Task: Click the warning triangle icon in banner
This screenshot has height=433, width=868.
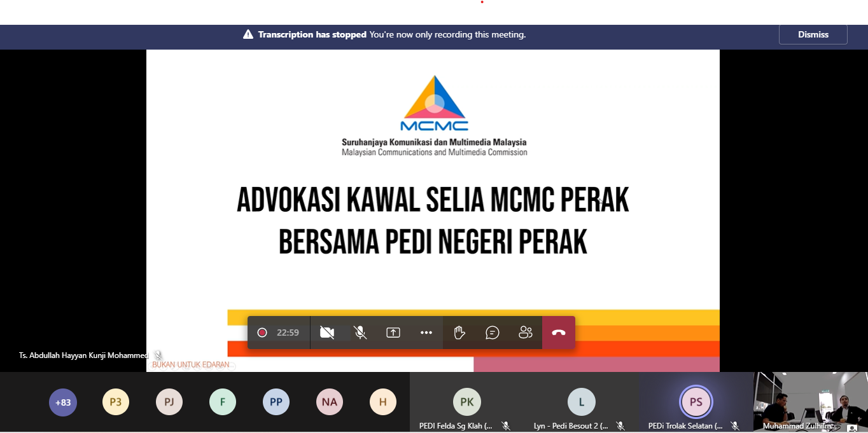Action: point(248,34)
